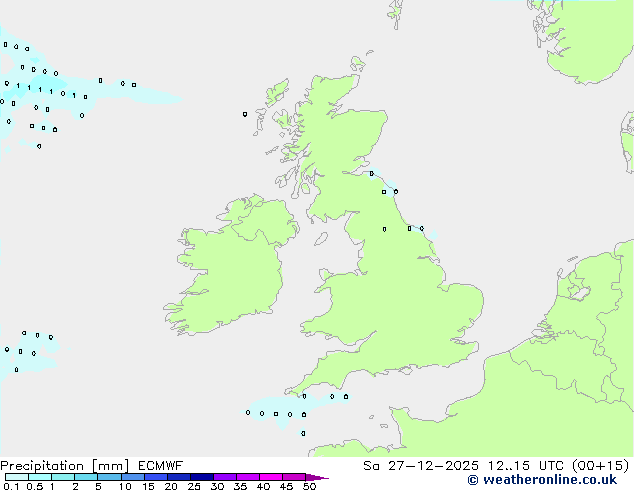Click the Isle of Man on the map
Screen dimensions: 634x490
tap(321, 238)
